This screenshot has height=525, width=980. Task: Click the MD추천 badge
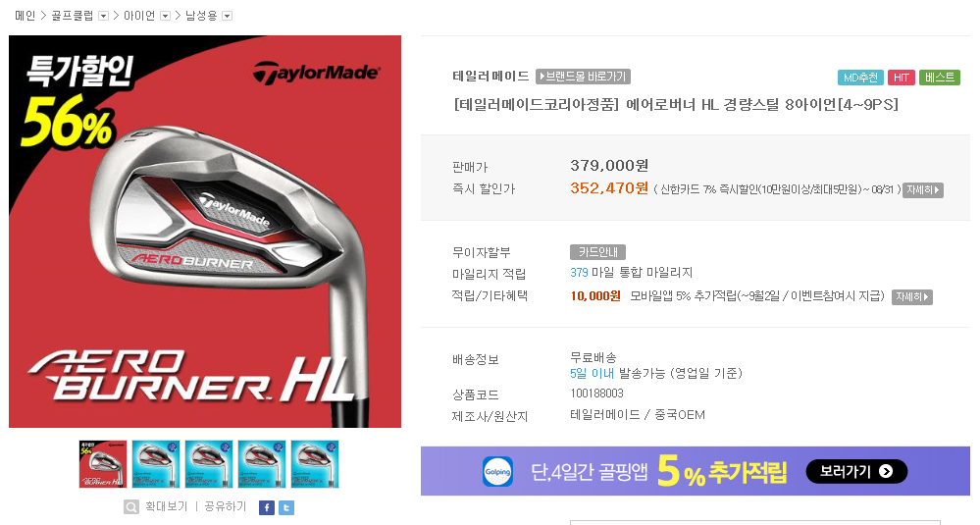860,78
